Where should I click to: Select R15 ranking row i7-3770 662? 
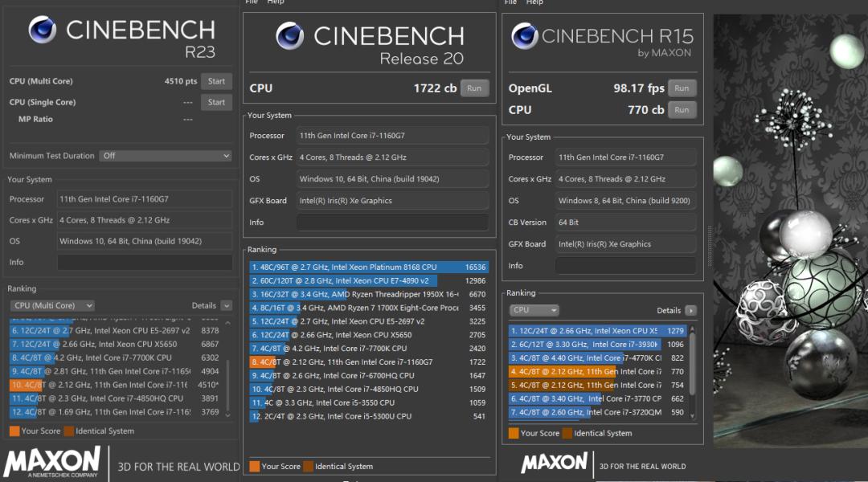point(597,398)
